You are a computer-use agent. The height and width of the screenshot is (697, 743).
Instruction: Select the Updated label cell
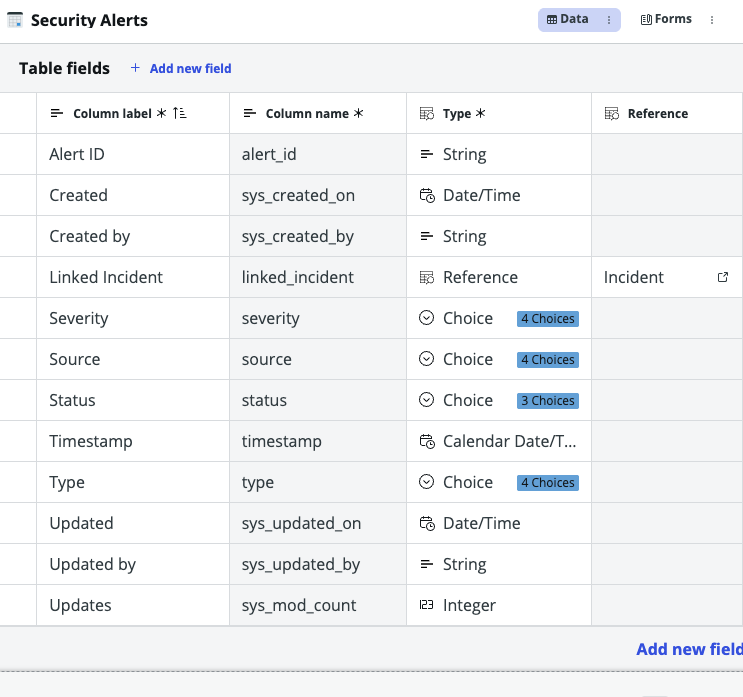click(133, 523)
